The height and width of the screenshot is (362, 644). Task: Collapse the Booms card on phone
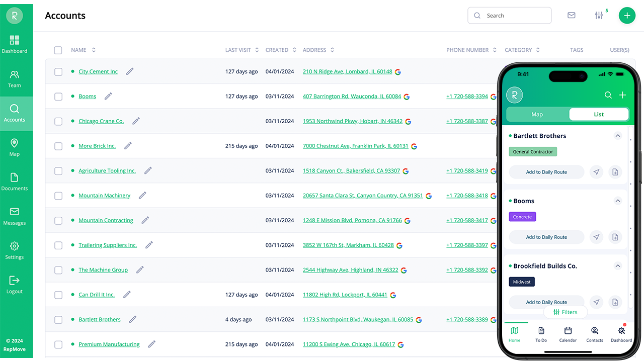tap(618, 201)
